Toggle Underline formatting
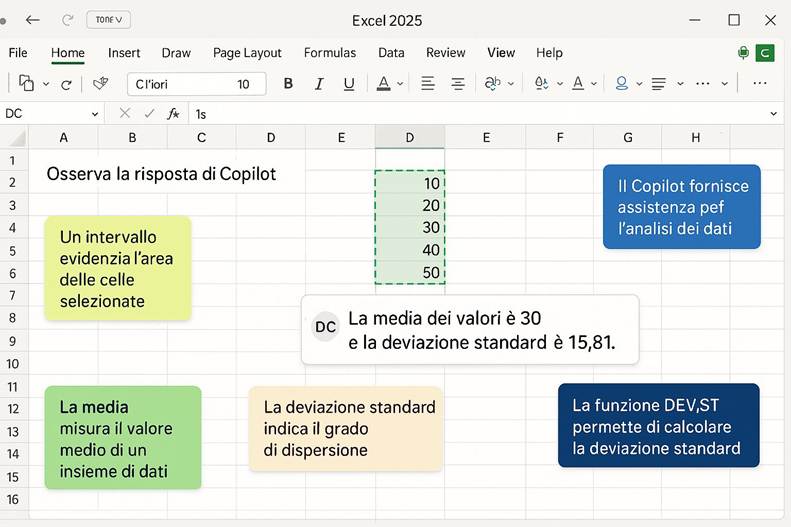 (349, 84)
